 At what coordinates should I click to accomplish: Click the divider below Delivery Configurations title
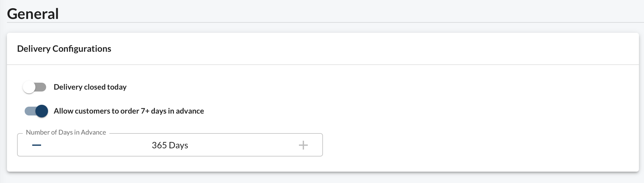(323, 65)
